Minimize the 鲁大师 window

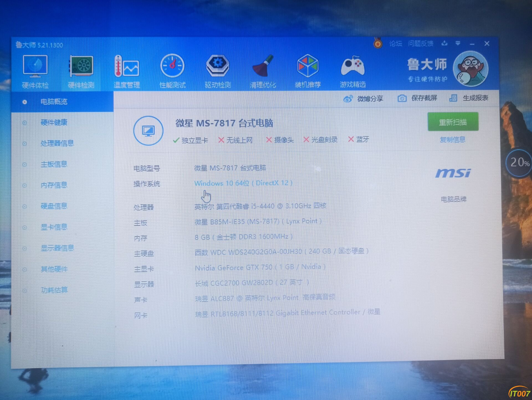[x=472, y=44]
